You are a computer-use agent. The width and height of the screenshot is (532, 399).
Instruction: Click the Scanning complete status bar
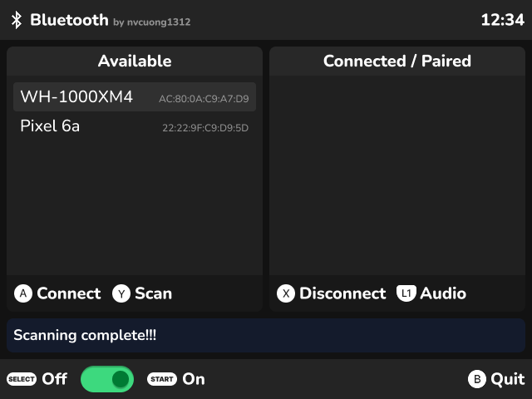266,335
